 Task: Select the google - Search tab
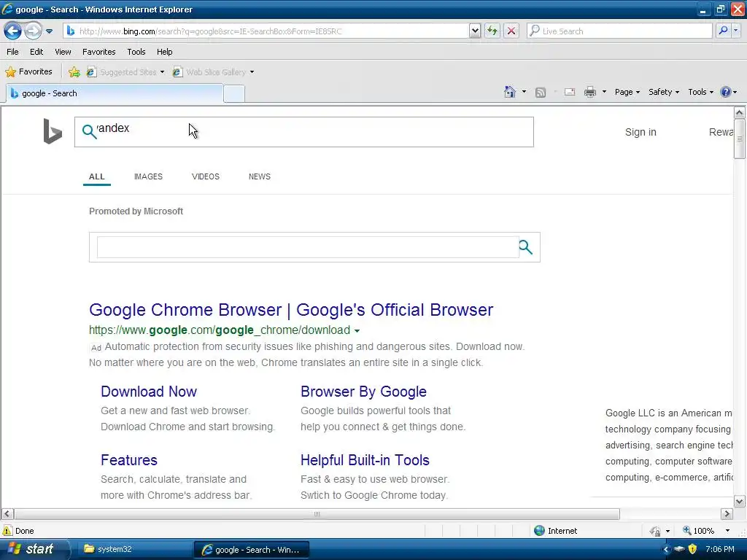click(115, 93)
